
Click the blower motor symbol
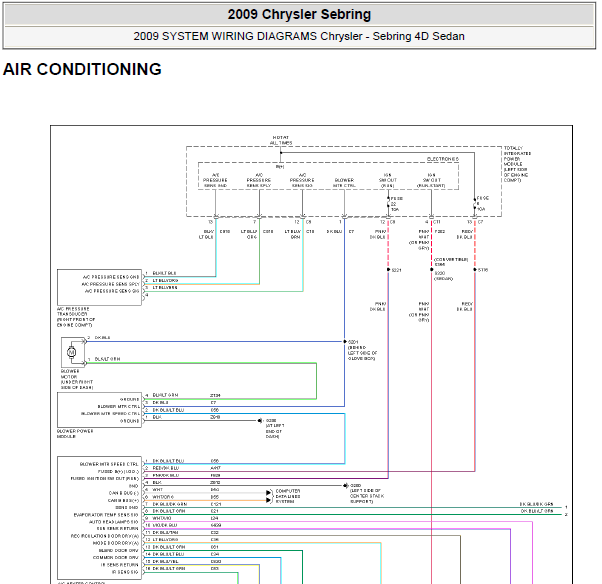(71, 352)
